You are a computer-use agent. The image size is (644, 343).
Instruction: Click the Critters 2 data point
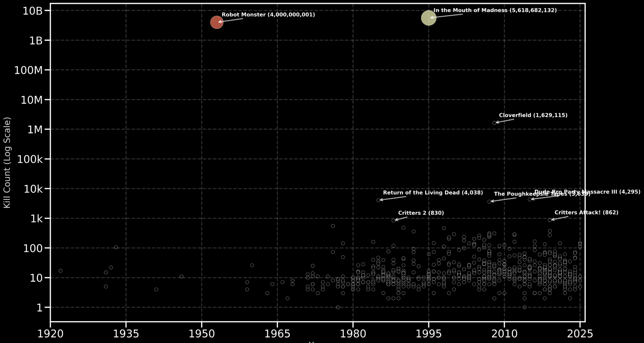coord(393,220)
